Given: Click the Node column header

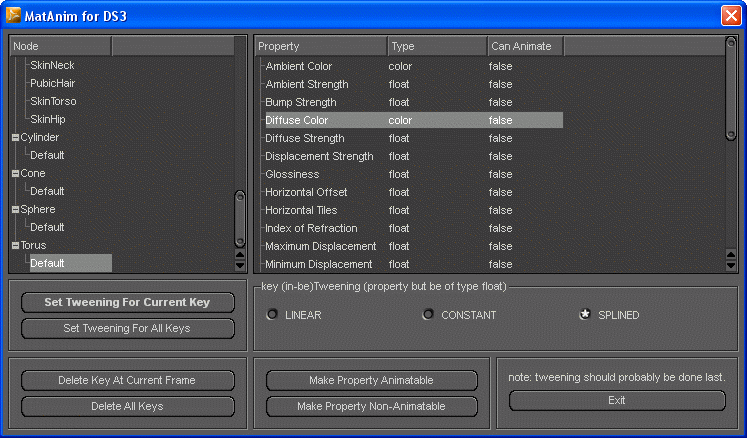Looking at the screenshot, I should (x=61, y=46).
